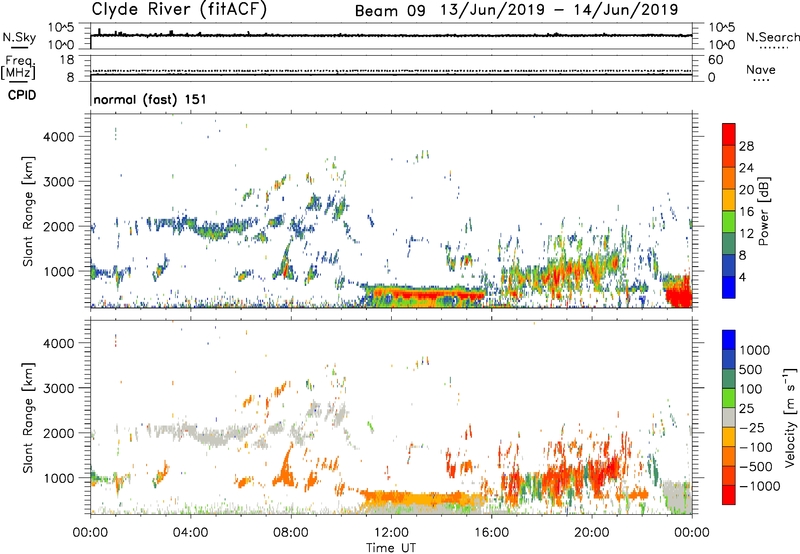Screen dimensions: 800x554
Task: Click the '04:00' time axis tick label
Action: pyautogui.click(x=190, y=533)
